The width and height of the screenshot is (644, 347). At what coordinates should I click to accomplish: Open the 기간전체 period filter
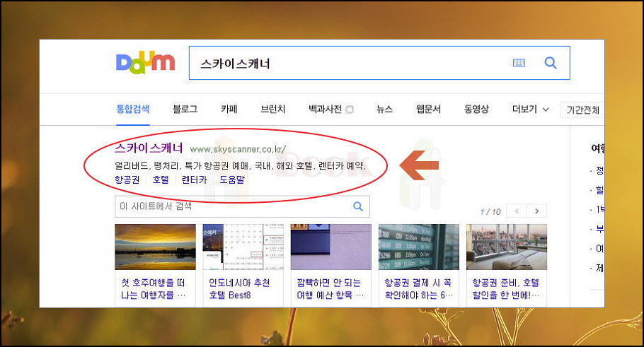click(x=582, y=110)
